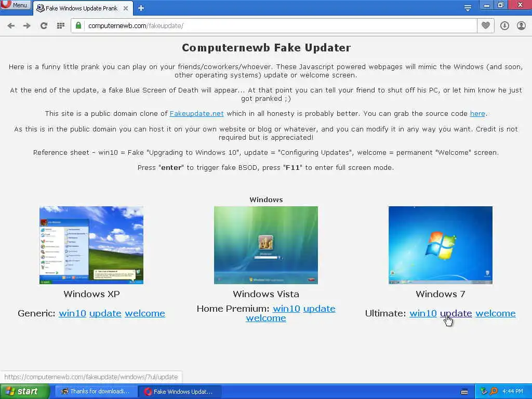Click the green padlock security icon
The image size is (532, 399).
point(78,25)
